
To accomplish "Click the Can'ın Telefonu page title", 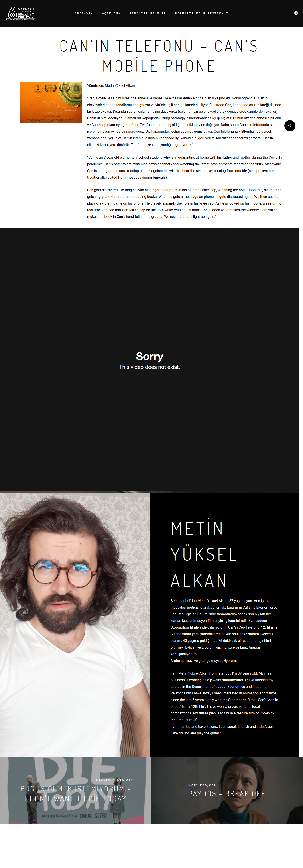I will [x=158, y=56].
